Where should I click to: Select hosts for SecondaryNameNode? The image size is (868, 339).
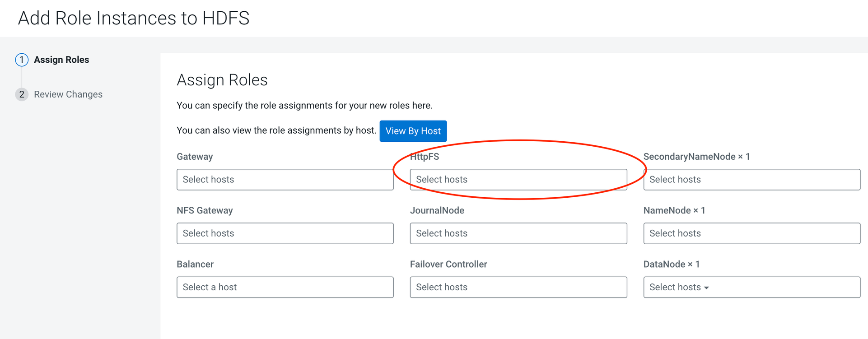(x=751, y=180)
